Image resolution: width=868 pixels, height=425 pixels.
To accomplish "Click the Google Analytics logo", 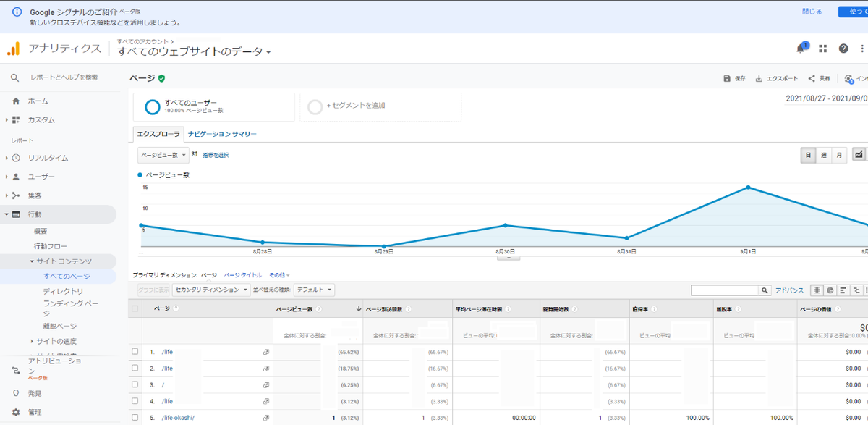I will click(13, 49).
